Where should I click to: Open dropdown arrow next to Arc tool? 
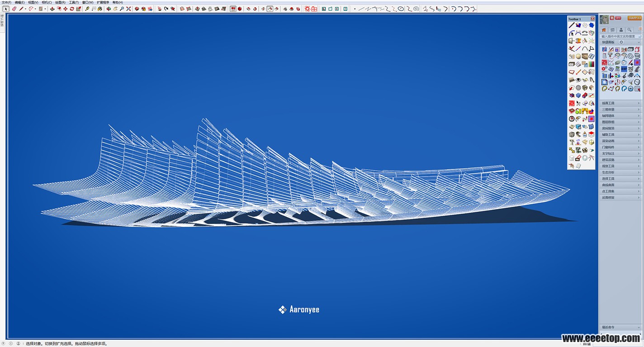pyautogui.click(x=35, y=9)
